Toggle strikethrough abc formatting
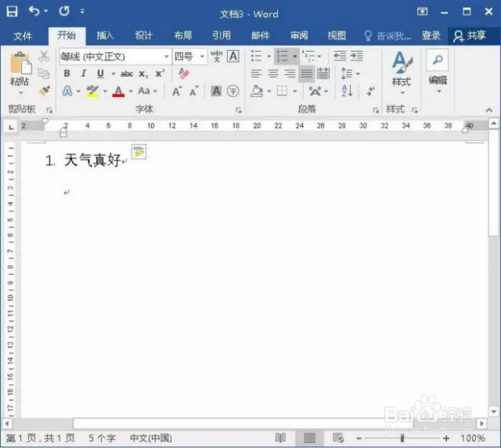This screenshot has width=501, height=448. [127, 74]
